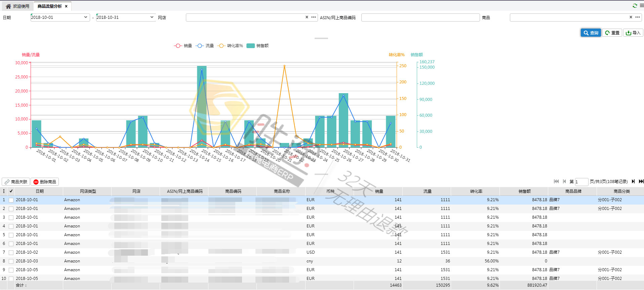Check the checkbox for row 4

pos(11,226)
